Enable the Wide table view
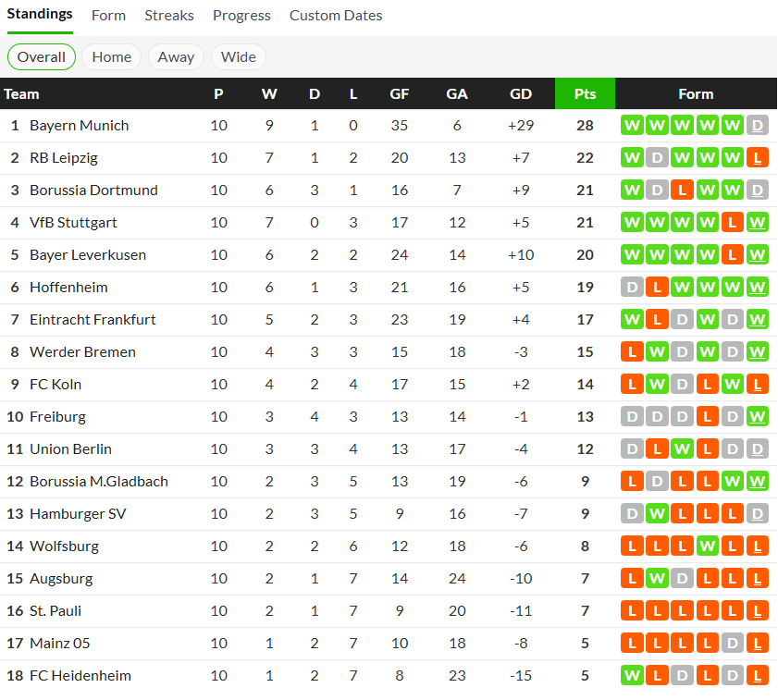778x700 pixels. coord(239,57)
